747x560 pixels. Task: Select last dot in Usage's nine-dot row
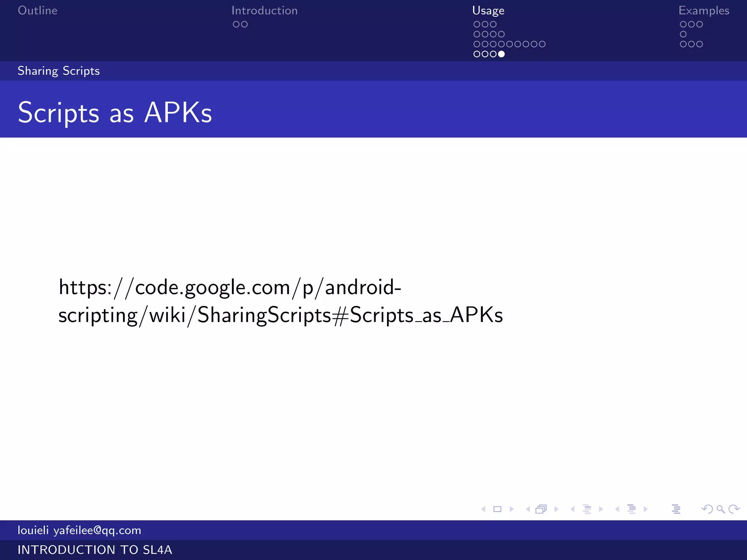[542, 44]
